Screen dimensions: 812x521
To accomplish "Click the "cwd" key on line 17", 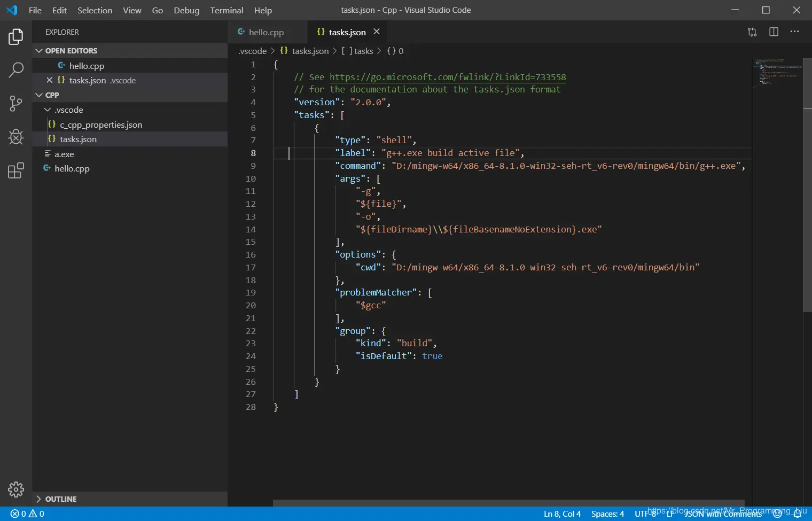I will click(x=368, y=268).
